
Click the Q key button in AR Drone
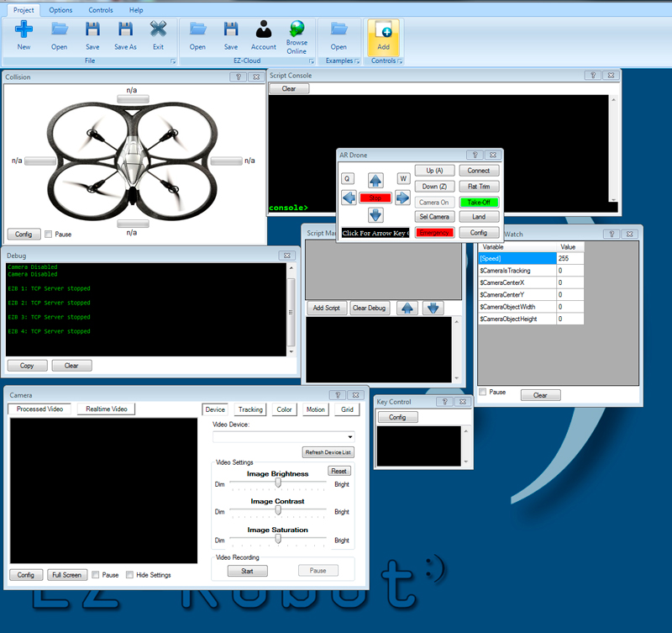[347, 178]
